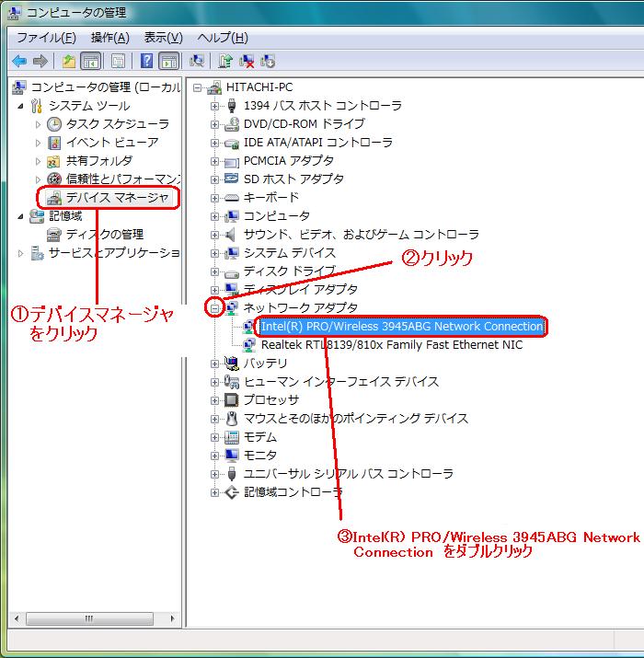Click the プロセッサ chip icon
Image resolution: width=644 pixels, height=658 pixels.
coord(232,400)
